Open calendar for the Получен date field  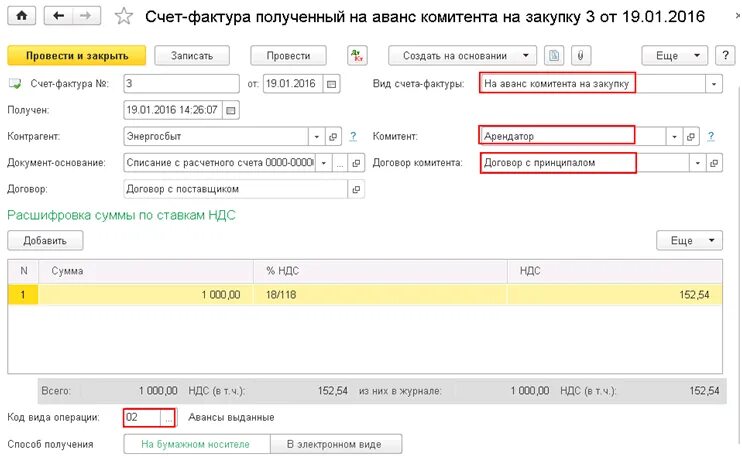click(x=230, y=110)
